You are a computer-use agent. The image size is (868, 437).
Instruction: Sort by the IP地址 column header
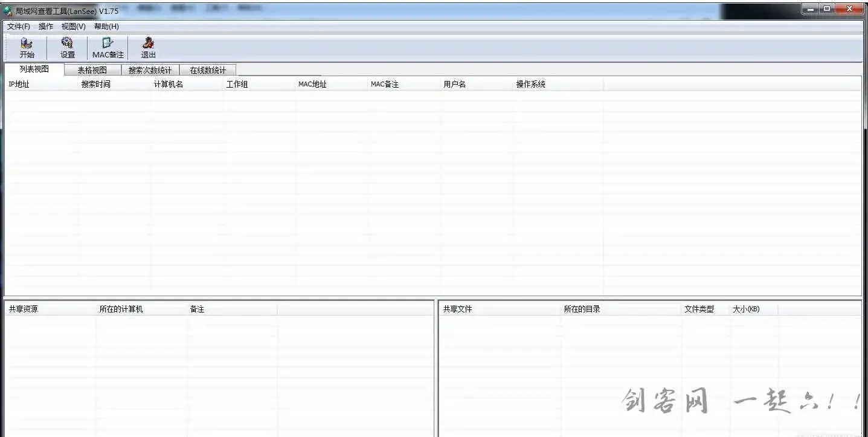[x=42, y=84]
